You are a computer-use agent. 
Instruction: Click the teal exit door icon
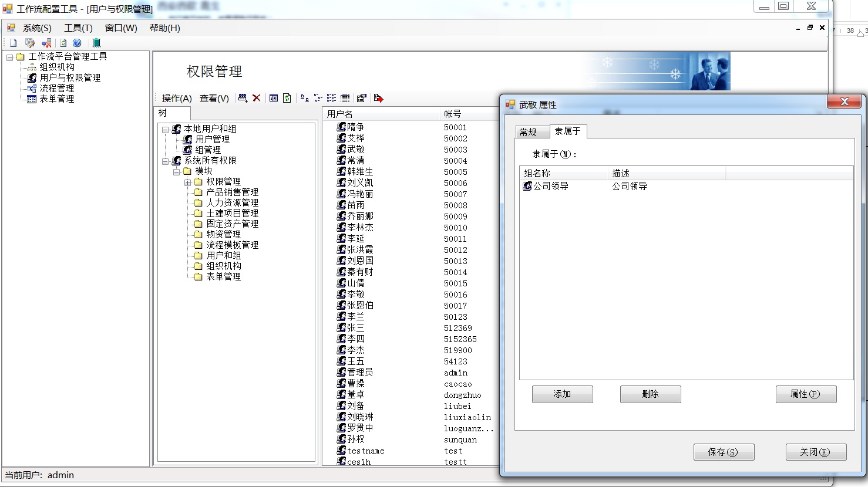pos(97,43)
